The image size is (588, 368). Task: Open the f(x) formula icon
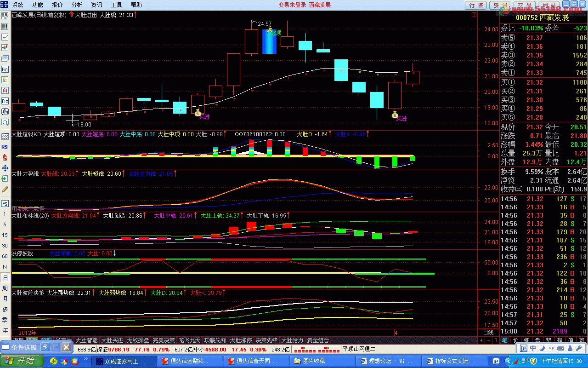point(5,111)
